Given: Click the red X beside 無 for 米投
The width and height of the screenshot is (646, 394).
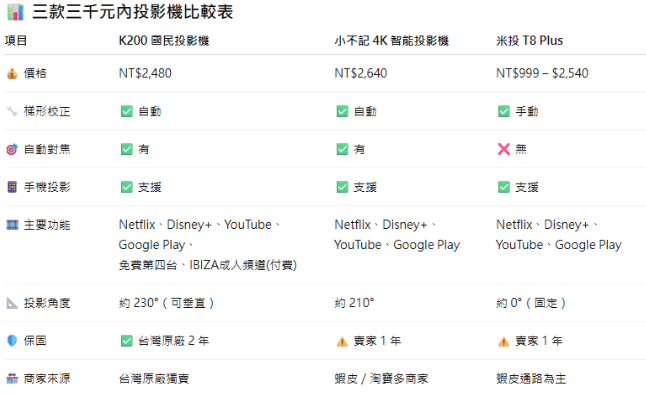Looking at the screenshot, I should [x=504, y=149].
